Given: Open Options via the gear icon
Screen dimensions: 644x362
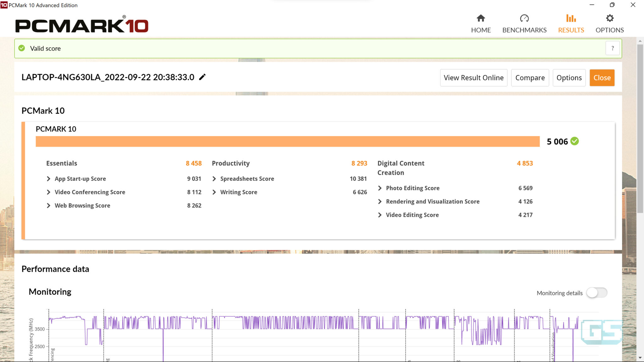Looking at the screenshot, I should click(x=609, y=18).
